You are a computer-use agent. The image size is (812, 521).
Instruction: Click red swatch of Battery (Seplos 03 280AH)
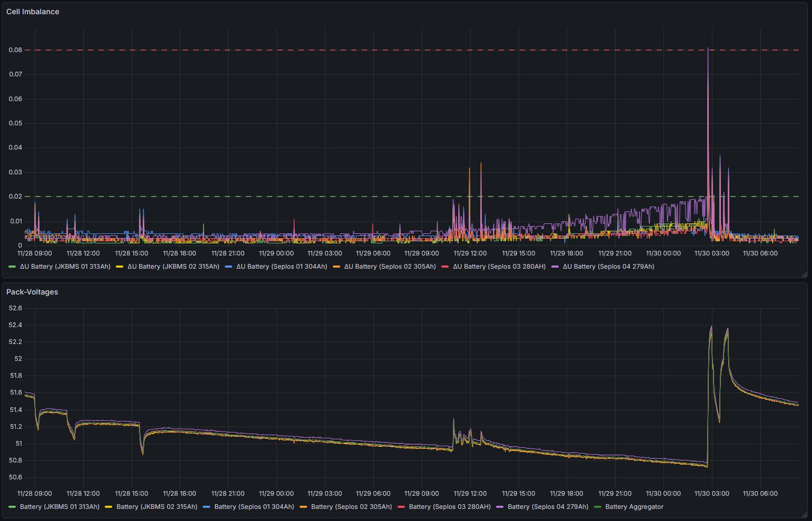(x=401, y=507)
